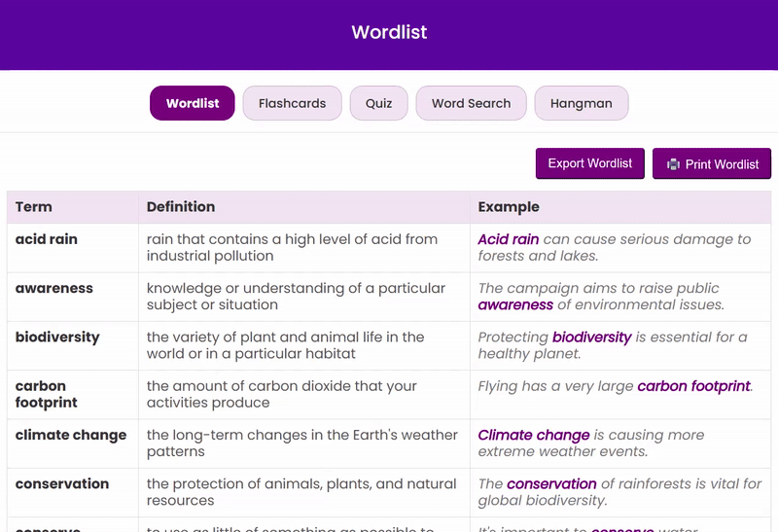Click the Term column header
This screenshot has height=532, width=778.
[34, 207]
